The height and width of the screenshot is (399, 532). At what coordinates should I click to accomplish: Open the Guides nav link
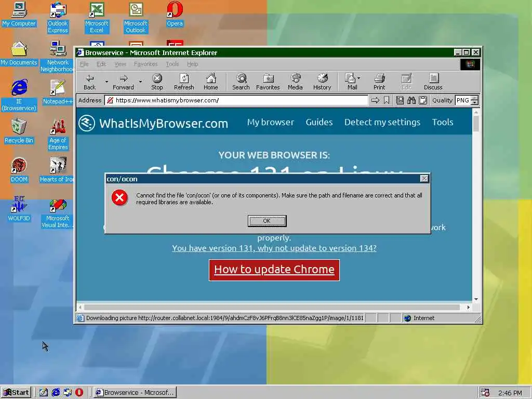click(x=319, y=122)
